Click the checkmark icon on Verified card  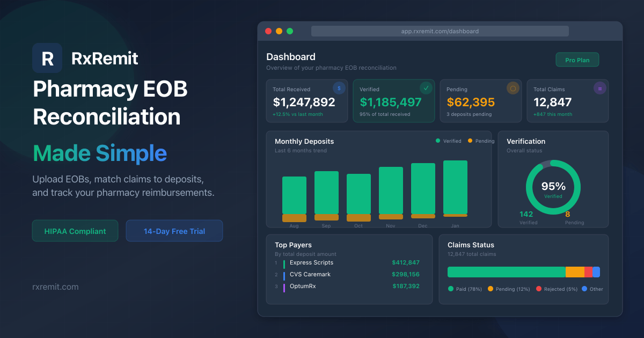coord(426,88)
